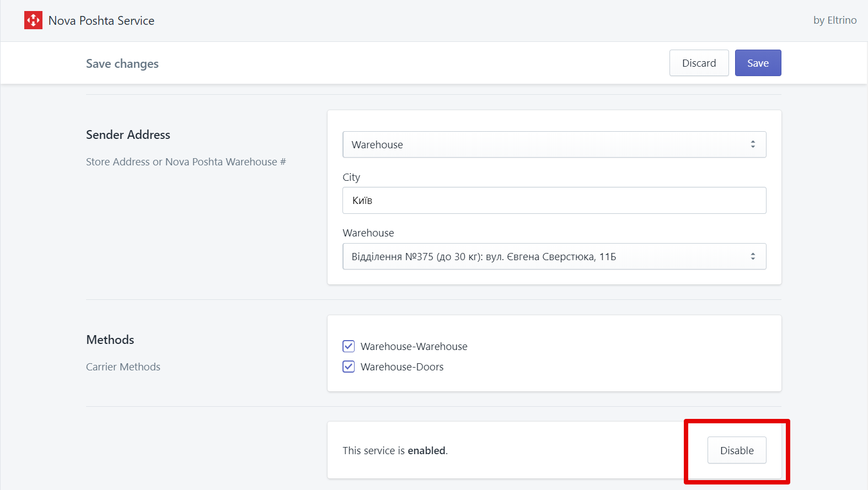Click the Store Address or Nova Poshta Warehouse text
Screen dimensions: 868x490
click(x=186, y=161)
